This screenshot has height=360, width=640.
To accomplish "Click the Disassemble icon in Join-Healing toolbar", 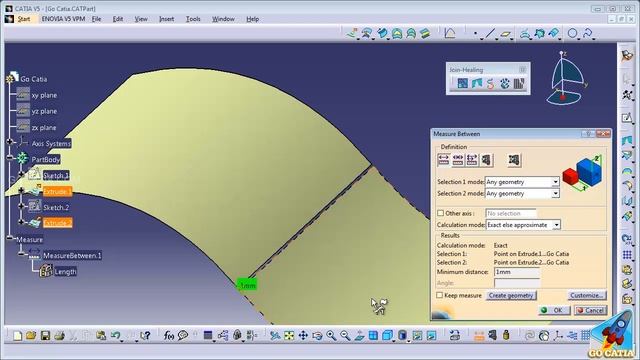I will 519,84.
